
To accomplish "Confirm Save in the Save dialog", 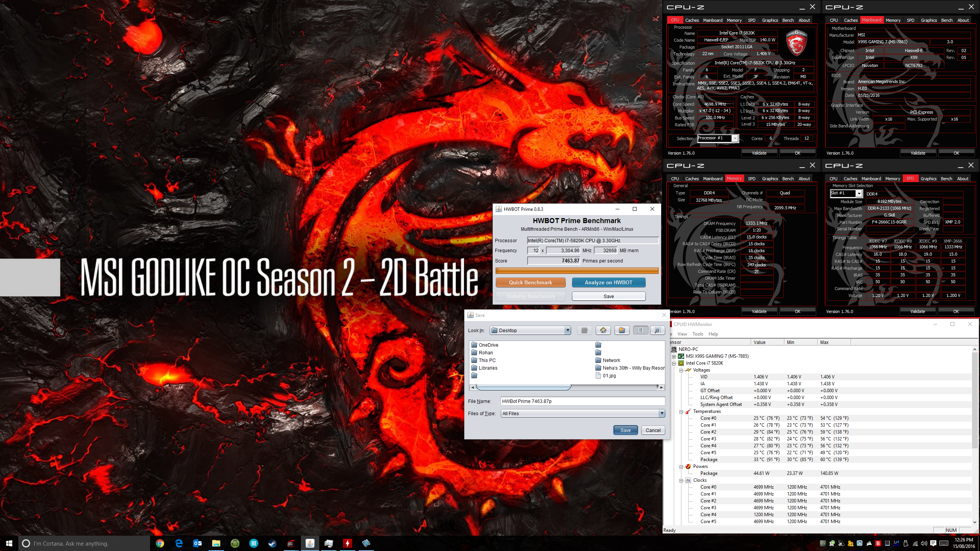I will (625, 430).
